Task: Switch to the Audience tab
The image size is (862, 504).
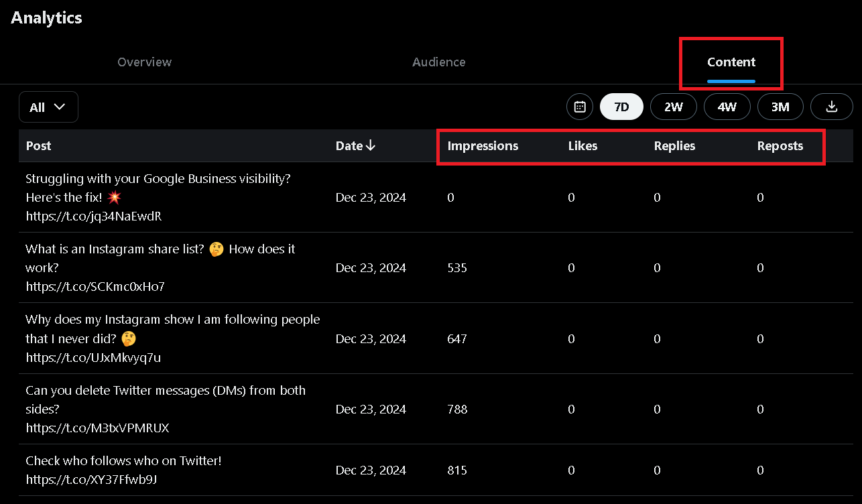Action: coord(438,62)
